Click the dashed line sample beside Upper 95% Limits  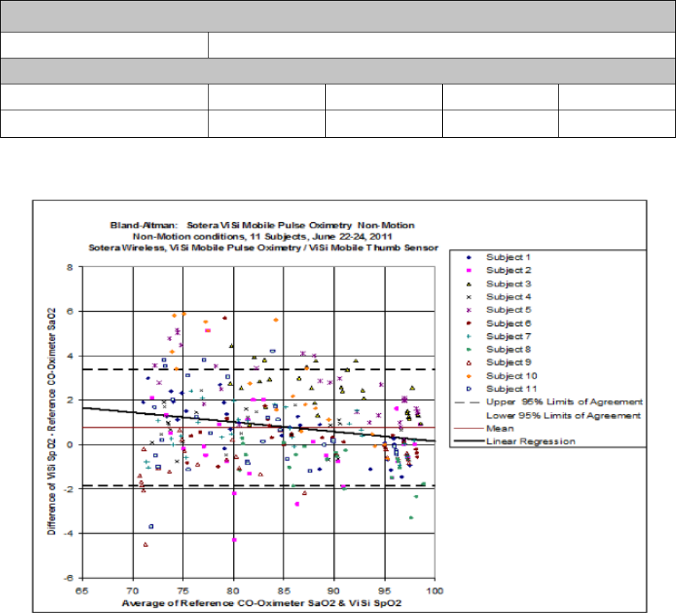coord(468,402)
